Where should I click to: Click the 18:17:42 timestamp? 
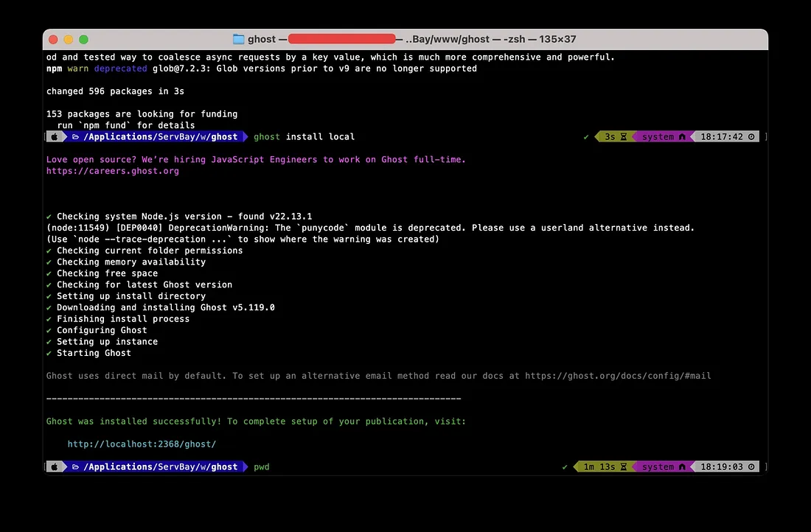(722, 137)
